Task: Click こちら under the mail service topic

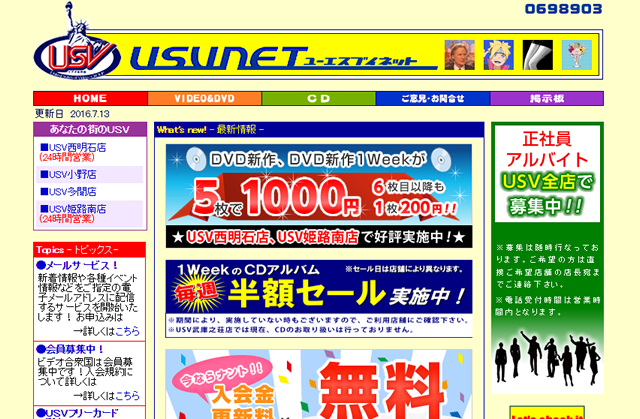Action: tap(127, 331)
